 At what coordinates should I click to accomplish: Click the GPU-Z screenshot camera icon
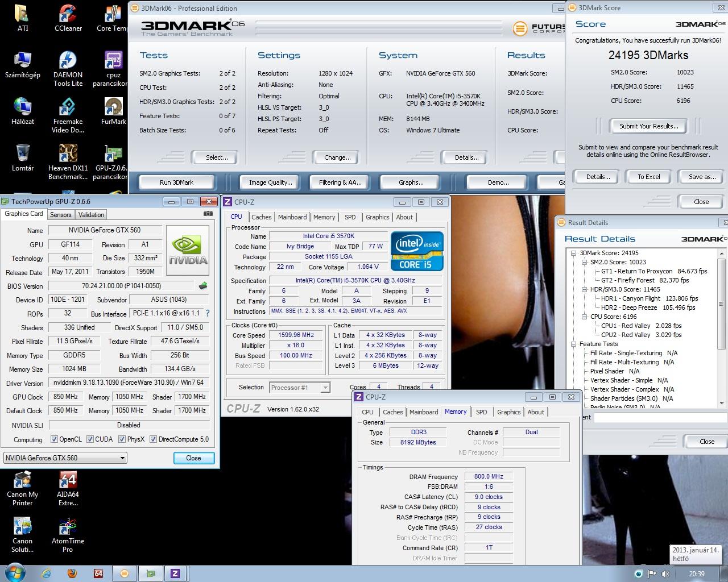click(x=208, y=214)
